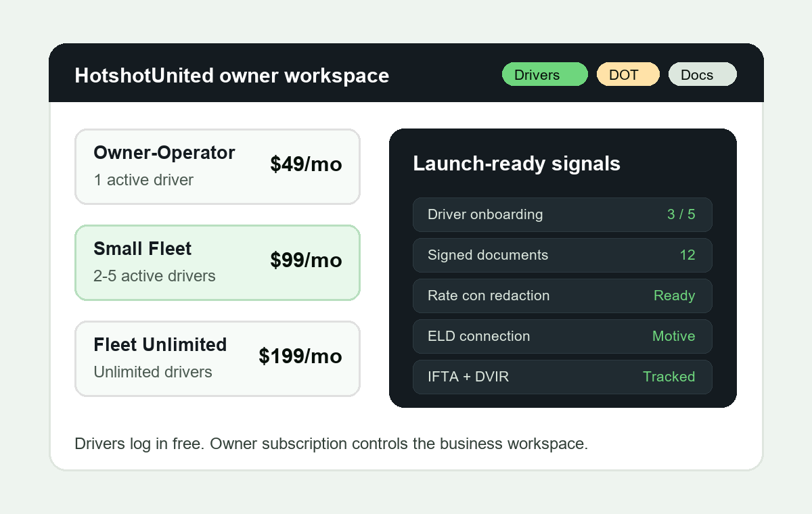This screenshot has height=514, width=812.
Task: Switch to the DOT tab pill
Action: tap(628, 74)
